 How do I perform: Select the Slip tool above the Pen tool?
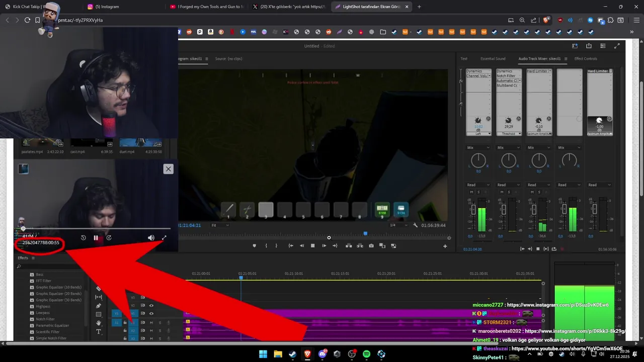point(99,297)
